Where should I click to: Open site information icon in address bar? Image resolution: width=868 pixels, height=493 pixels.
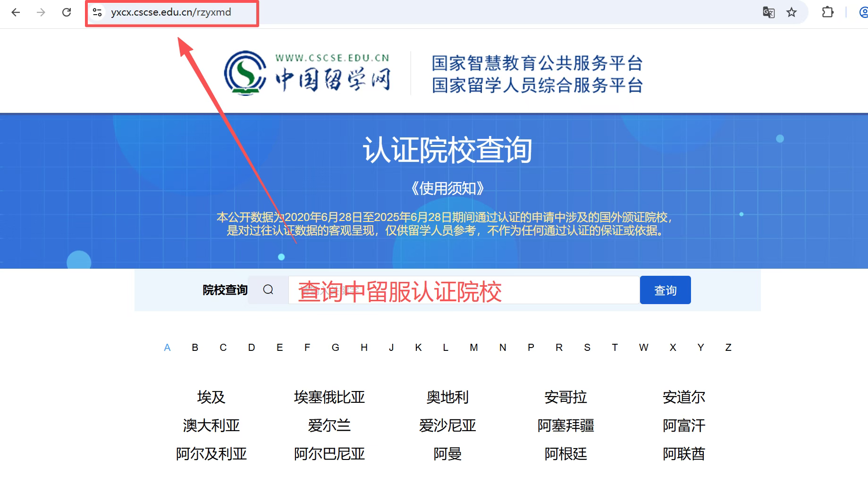click(x=97, y=12)
